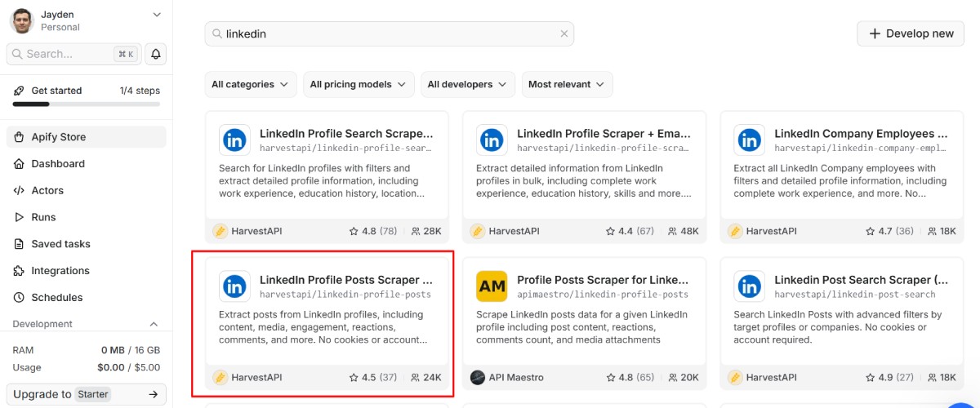980x408 pixels.
Task: Click the Get started progress bar
Action: 87,104
